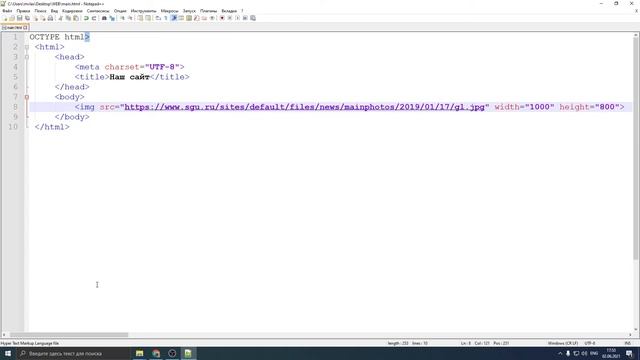Open the taskbar volume control icon
This screenshot has height=360, width=640.
584,353
